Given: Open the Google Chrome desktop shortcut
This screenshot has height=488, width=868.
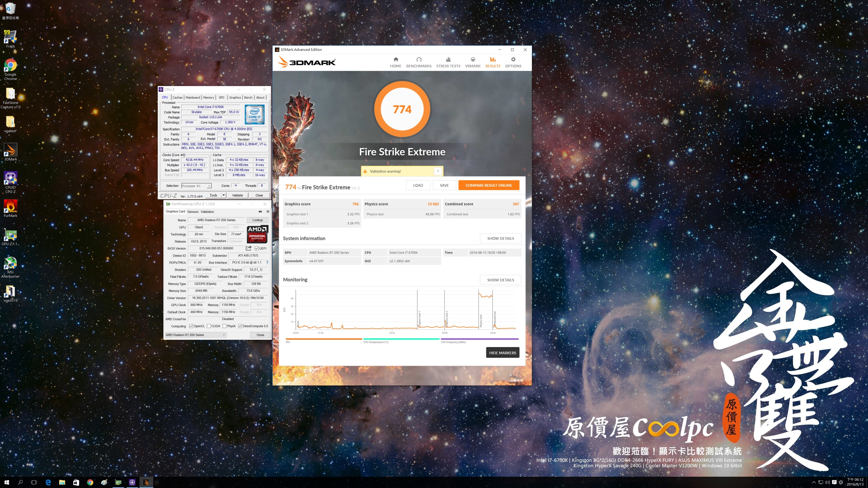Looking at the screenshot, I should coord(10,69).
